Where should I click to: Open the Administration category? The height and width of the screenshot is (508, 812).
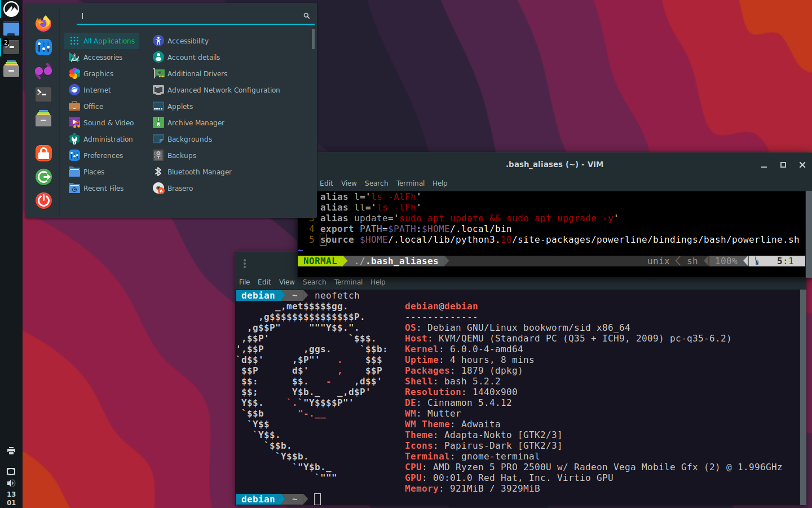[102, 139]
